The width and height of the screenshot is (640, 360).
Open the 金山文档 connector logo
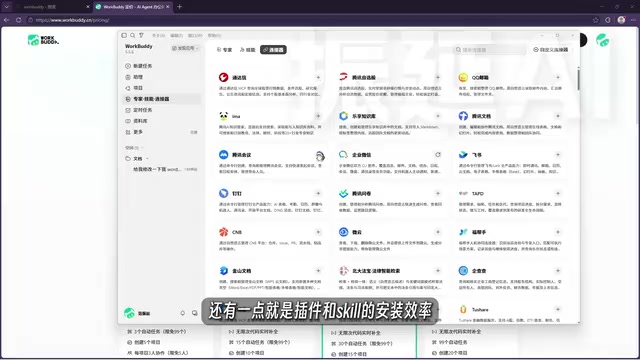click(223, 271)
